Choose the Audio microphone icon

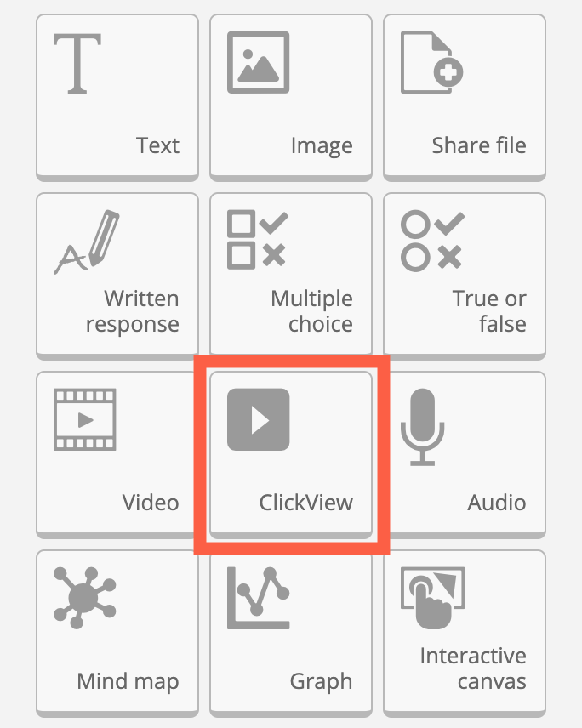423,427
